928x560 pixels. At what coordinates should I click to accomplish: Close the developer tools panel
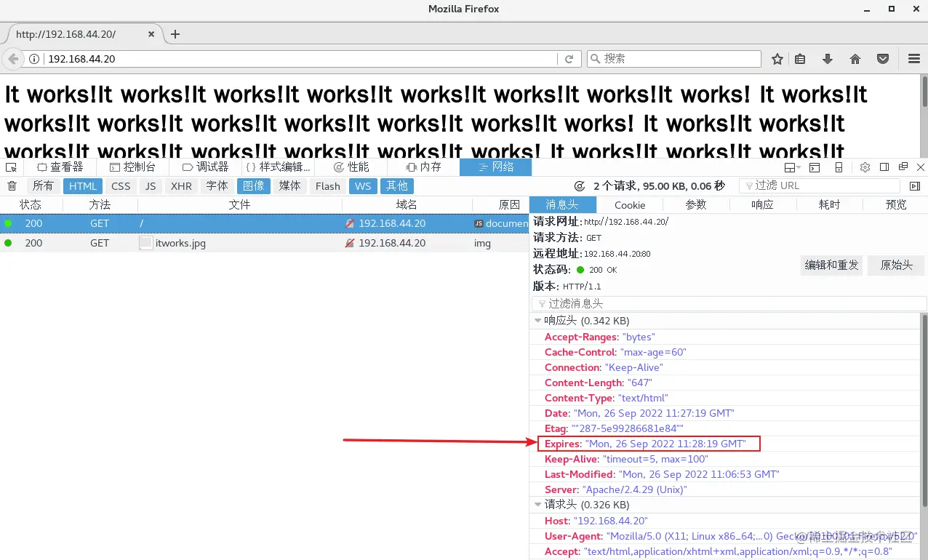(x=921, y=167)
